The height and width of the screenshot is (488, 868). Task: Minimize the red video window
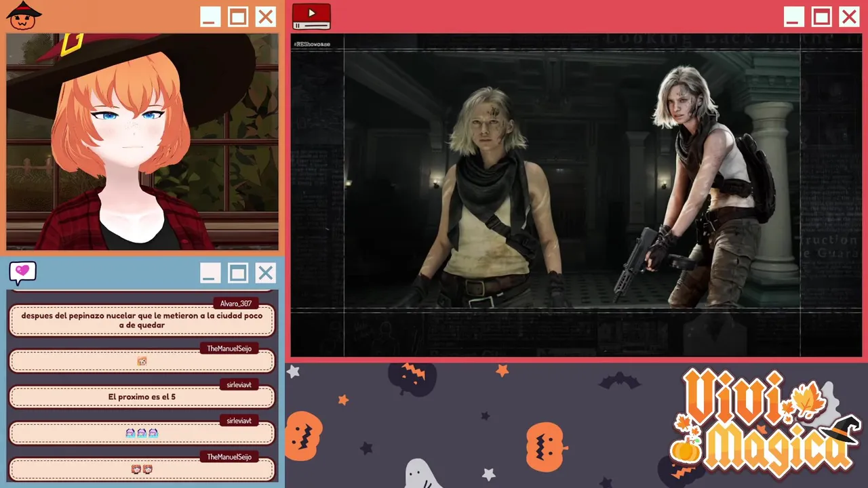(793, 17)
